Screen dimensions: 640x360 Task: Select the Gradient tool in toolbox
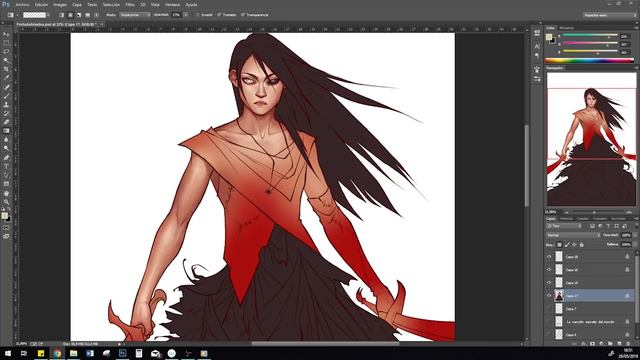click(x=6, y=131)
